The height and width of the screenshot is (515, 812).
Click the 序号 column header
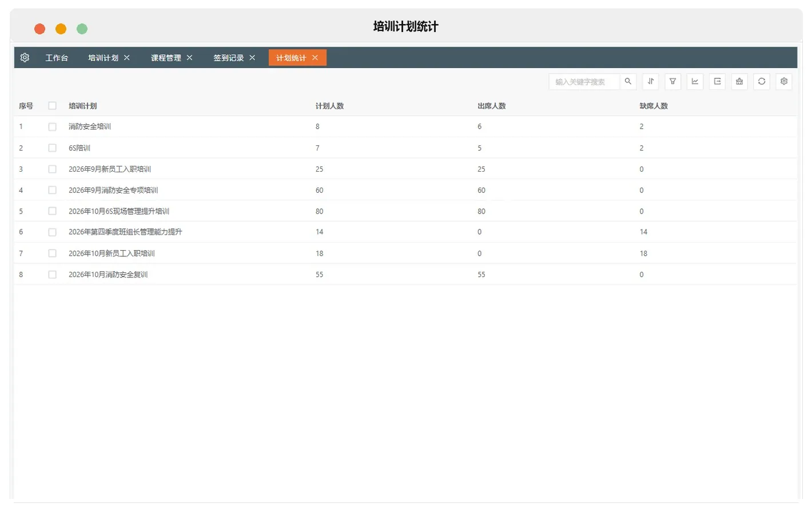26,106
